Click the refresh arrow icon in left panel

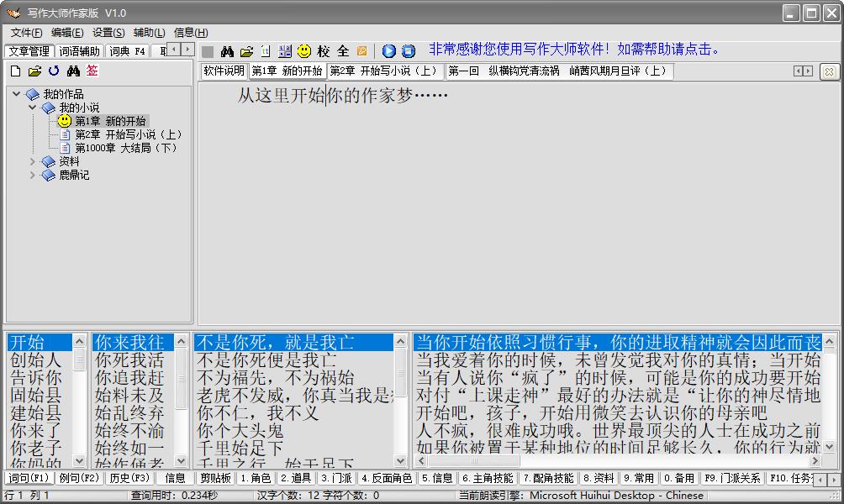54,71
